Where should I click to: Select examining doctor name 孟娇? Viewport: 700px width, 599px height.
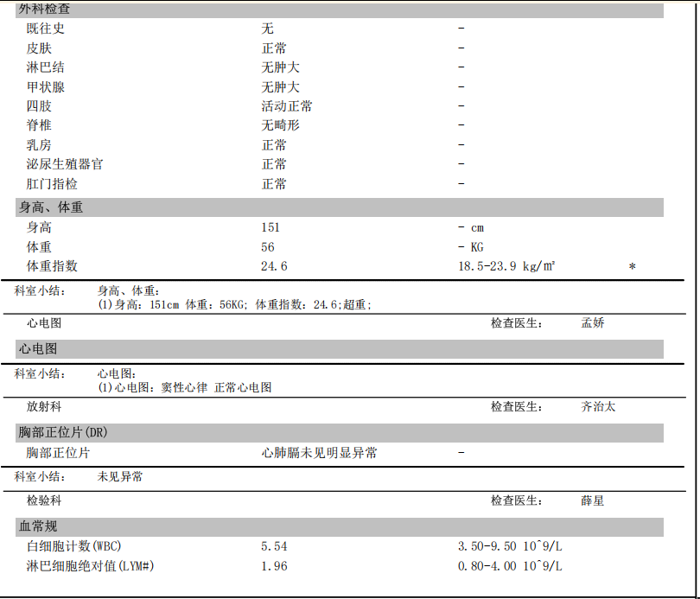pyautogui.click(x=593, y=323)
